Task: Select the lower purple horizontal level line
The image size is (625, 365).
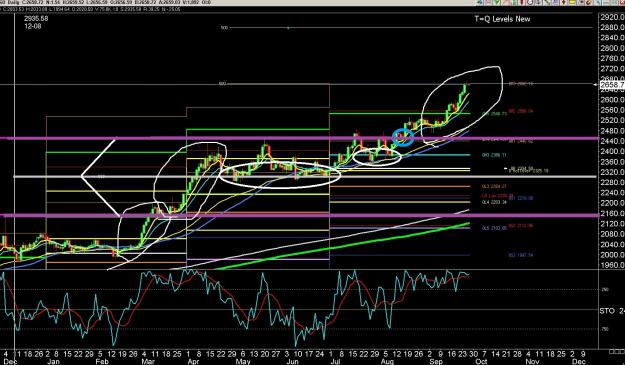Action: click(299, 216)
